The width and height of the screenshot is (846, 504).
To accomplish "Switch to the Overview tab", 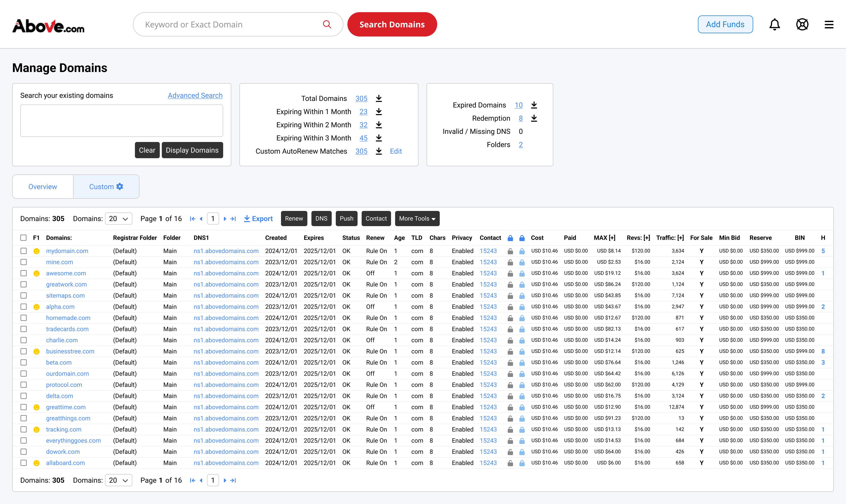I will [x=43, y=187].
